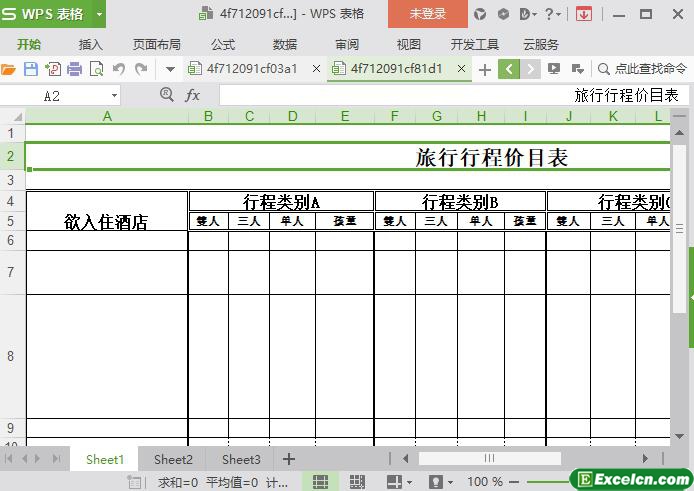
Task: Switch to normal view in status bar
Action: click(x=320, y=482)
